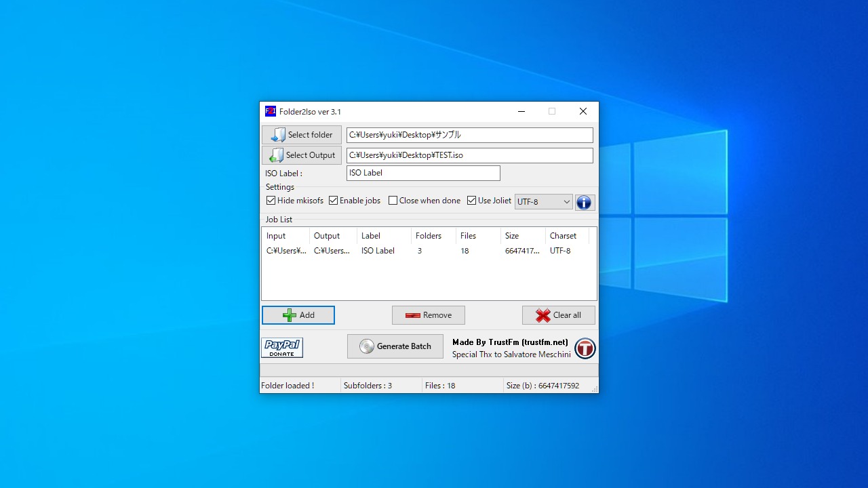
Task: Click the ISO Label text field
Action: pos(423,173)
